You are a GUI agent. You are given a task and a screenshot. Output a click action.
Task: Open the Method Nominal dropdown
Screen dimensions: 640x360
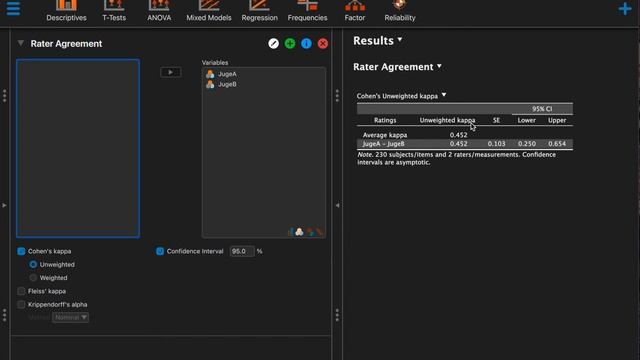tap(70, 317)
